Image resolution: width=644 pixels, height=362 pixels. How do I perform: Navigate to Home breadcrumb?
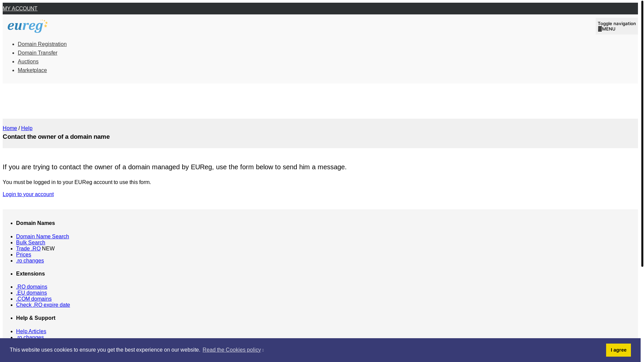point(10,128)
